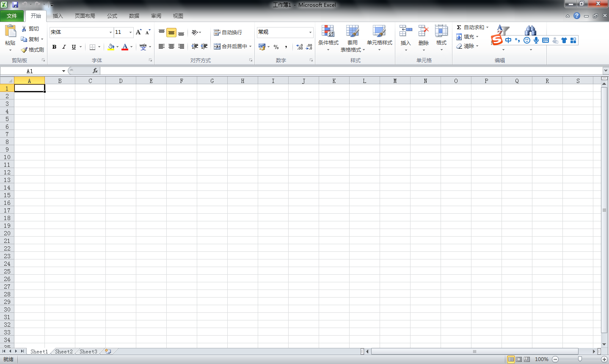Increase decimal places

(x=300, y=47)
